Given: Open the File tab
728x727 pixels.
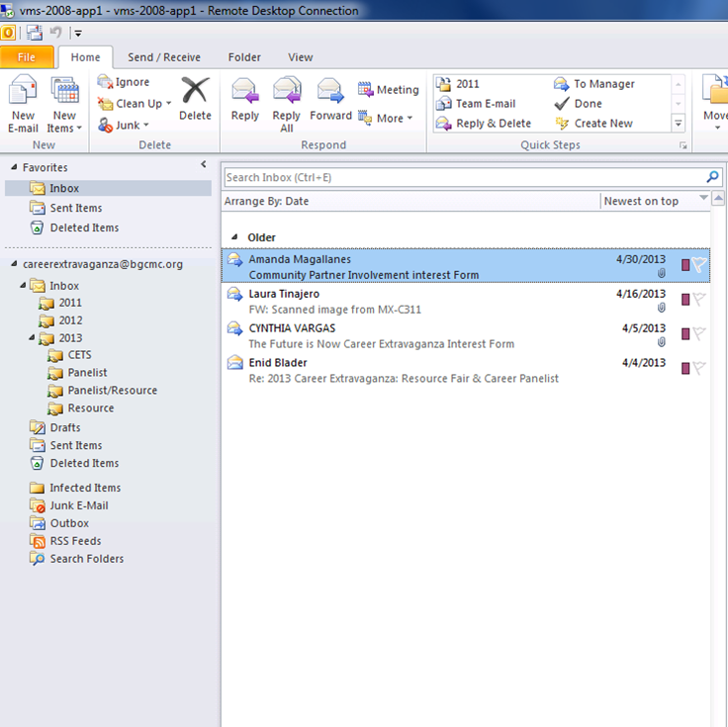Looking at the screenshot, I should coord(27,57).
